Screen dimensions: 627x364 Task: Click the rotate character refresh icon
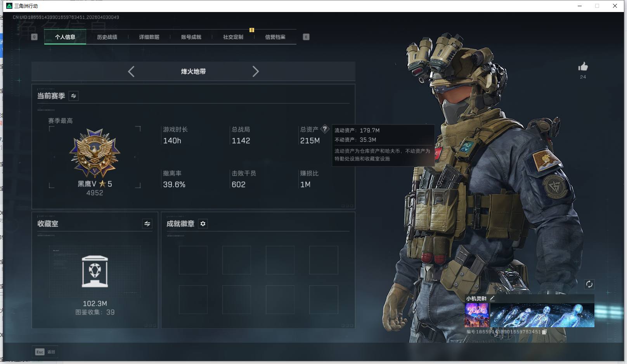pyautogui.click(x=589, y=284)
